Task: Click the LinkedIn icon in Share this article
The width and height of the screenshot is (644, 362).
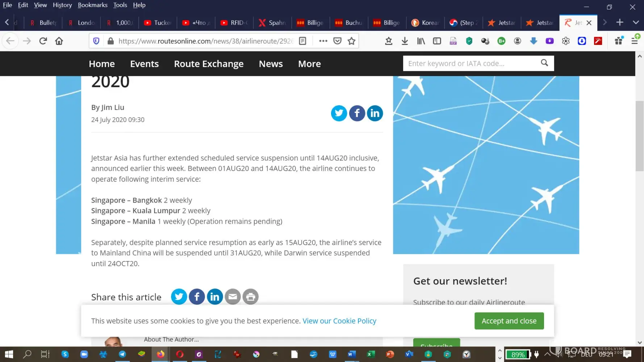Action: [x=215, y=297]
